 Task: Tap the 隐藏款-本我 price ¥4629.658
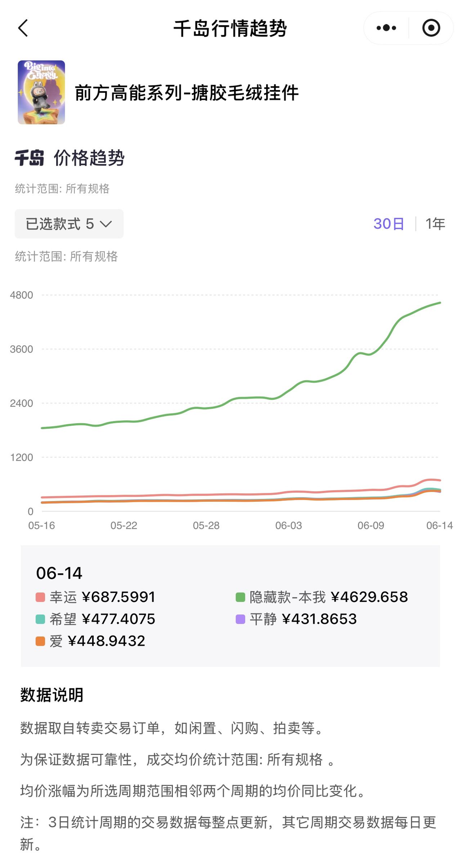tap(369, 597)
